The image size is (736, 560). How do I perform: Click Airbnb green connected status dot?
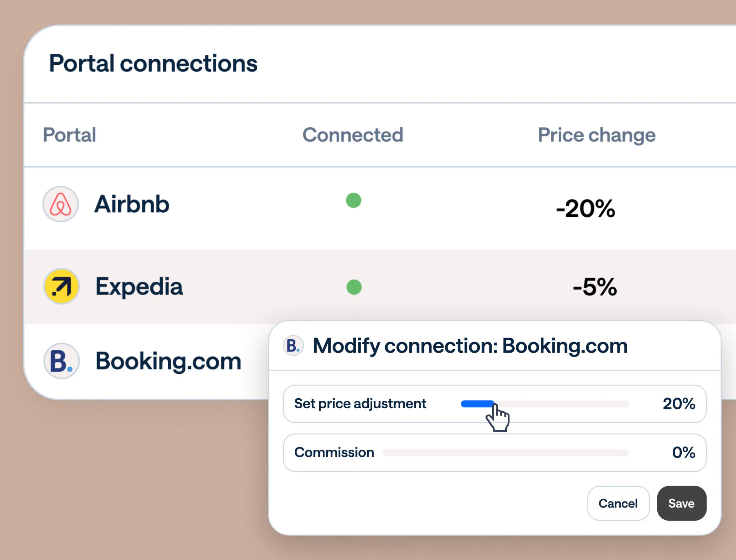point(353,200)
